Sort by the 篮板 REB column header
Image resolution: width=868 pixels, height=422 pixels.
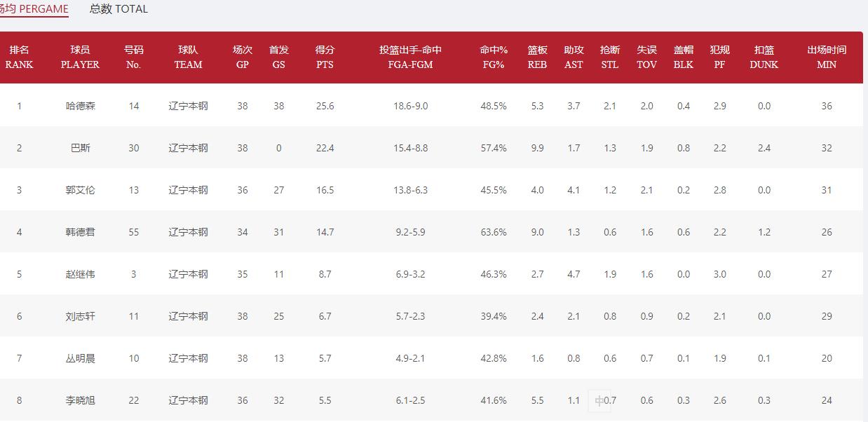tap(537, 57)
